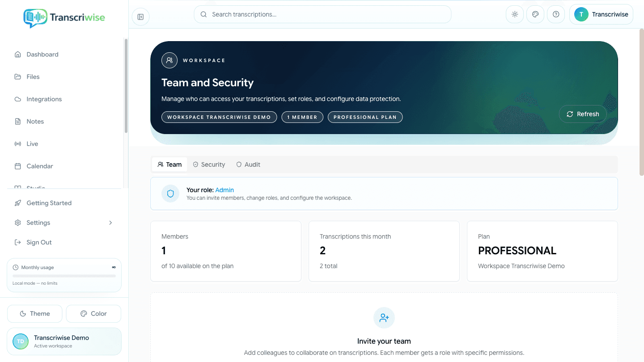Screen dimensions: 644x362
Task: Expand the Settings submenu chevron
Action: click(x=110, y=223)
